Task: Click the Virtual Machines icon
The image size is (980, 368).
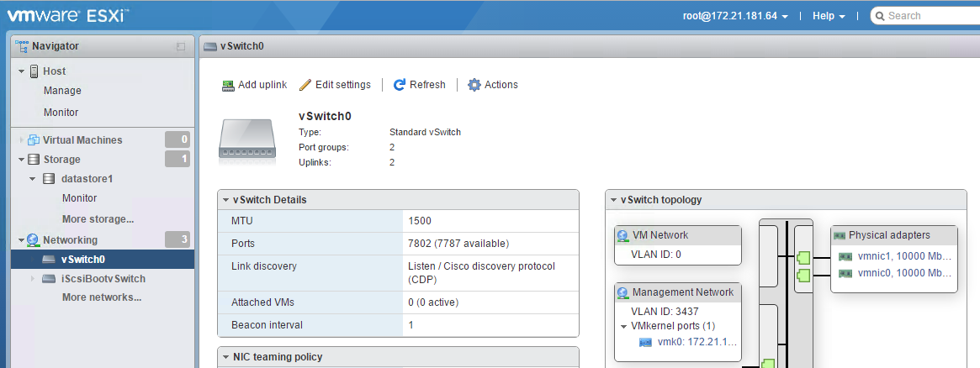Action: click(34, 139)
